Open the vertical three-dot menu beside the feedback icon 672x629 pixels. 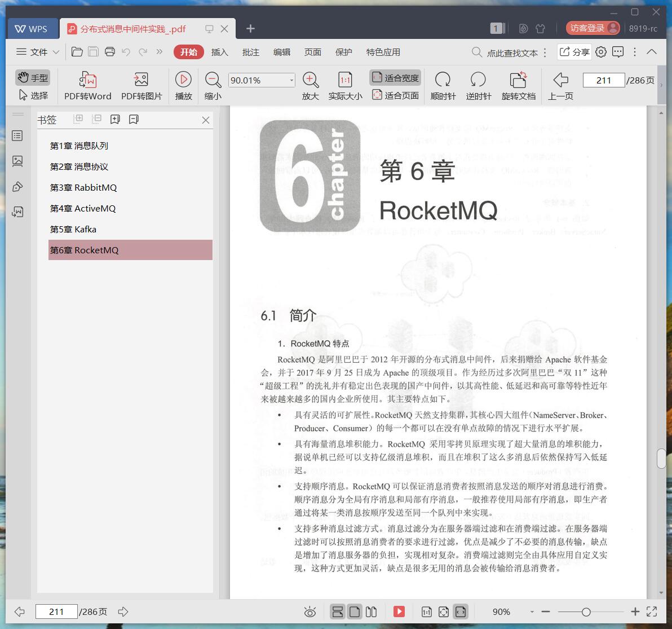(x=635, y=52)
